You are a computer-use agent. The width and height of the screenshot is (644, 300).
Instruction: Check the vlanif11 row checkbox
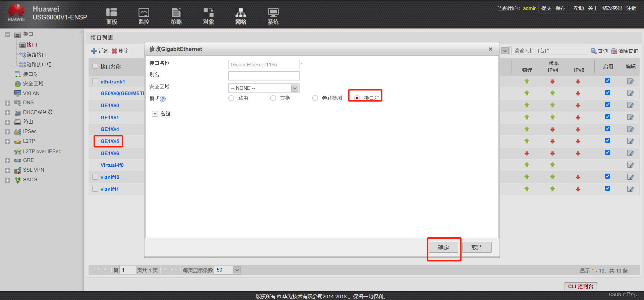pos(95,189)
